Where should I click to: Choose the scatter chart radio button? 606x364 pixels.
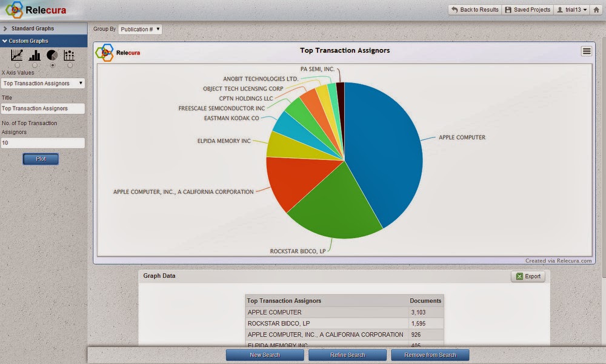click(70, 65)
